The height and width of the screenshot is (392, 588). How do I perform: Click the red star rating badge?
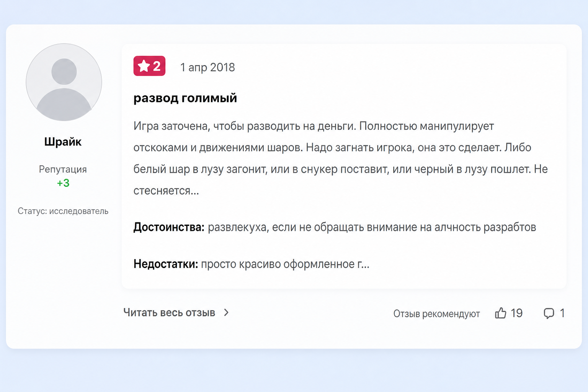[149, 66]
